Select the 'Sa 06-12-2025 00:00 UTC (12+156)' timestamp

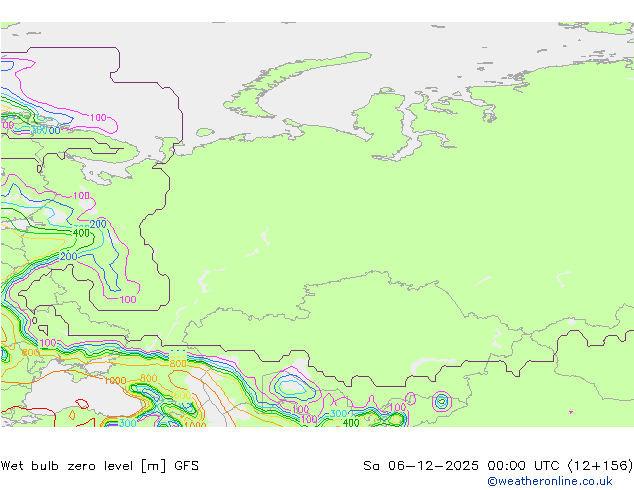click(x=498, y=466)
